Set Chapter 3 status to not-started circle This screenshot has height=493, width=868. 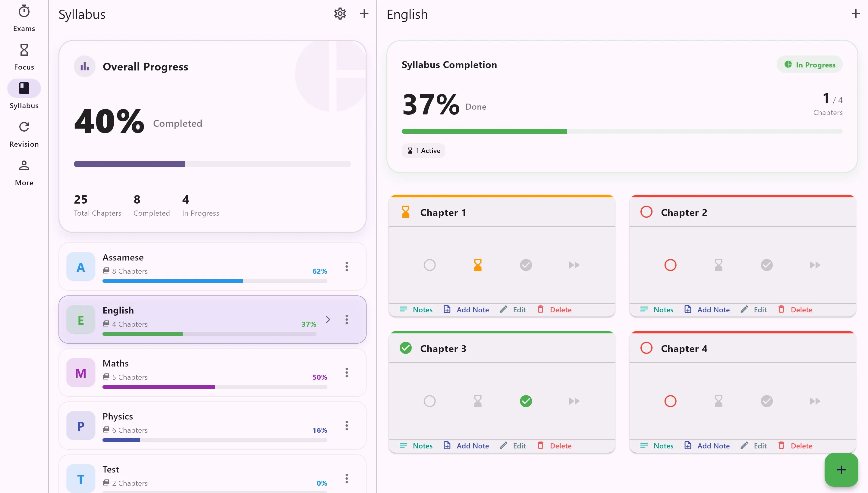click(429, 401)
